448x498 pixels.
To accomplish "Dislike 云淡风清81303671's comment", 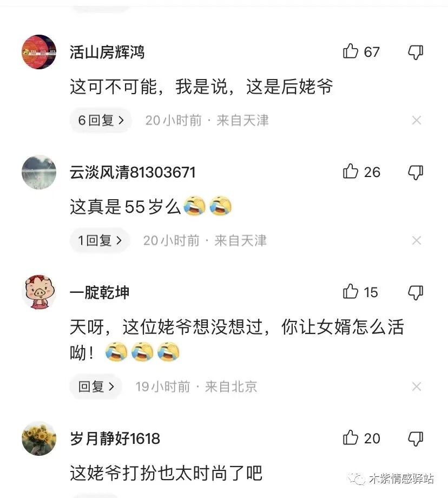I will 416,173.
